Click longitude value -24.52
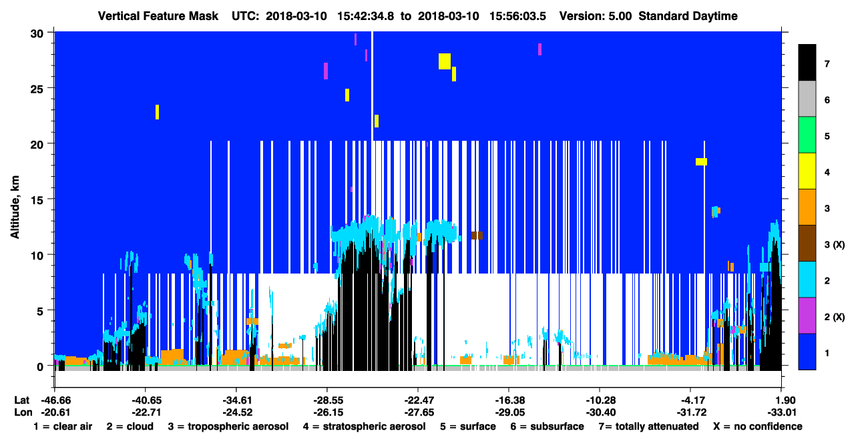 click(x=236, y=412)
